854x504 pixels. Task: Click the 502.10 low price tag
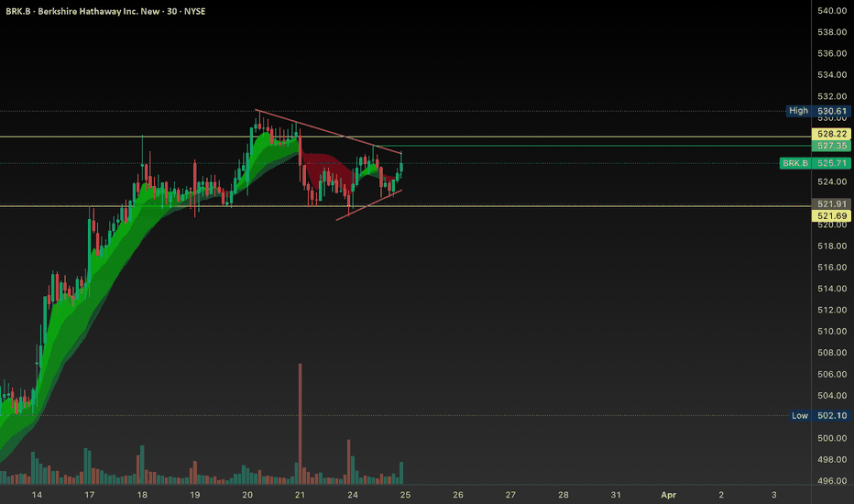[x=832, y=415]
